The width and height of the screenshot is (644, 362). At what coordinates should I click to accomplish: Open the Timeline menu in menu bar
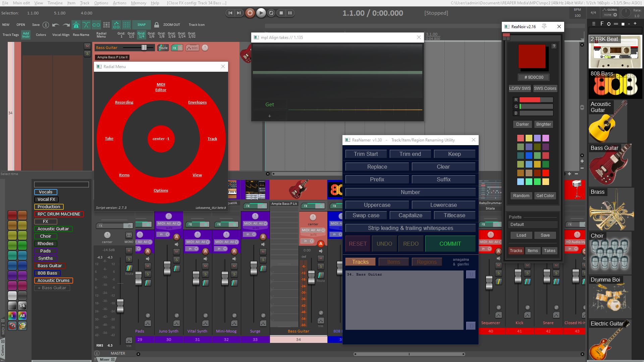[x=55, y=3]
